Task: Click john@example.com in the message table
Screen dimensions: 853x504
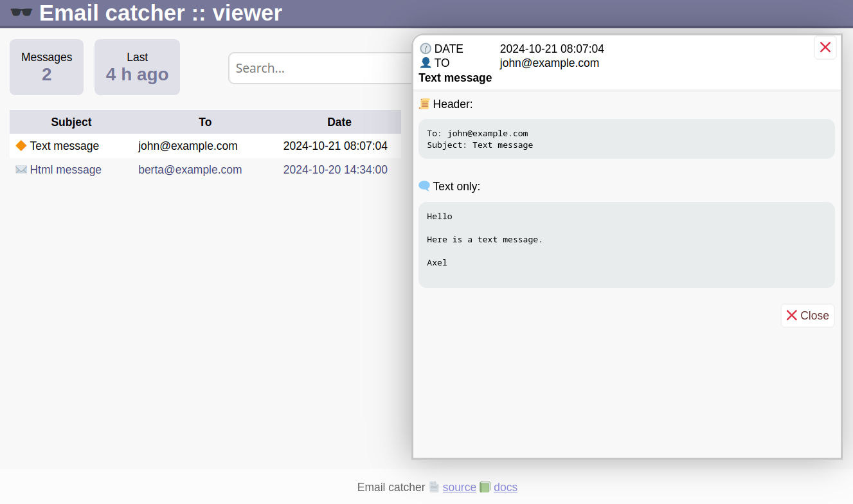Action: coord(188,146)
